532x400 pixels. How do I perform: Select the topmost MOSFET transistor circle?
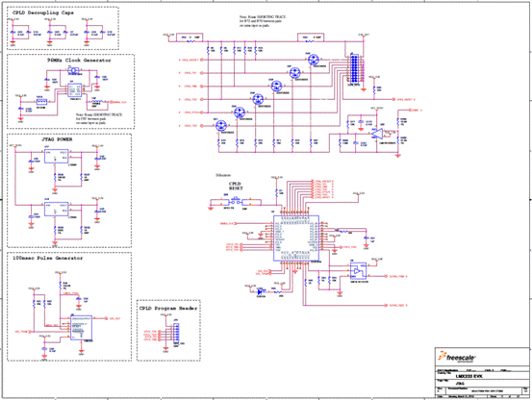(314, 60)
